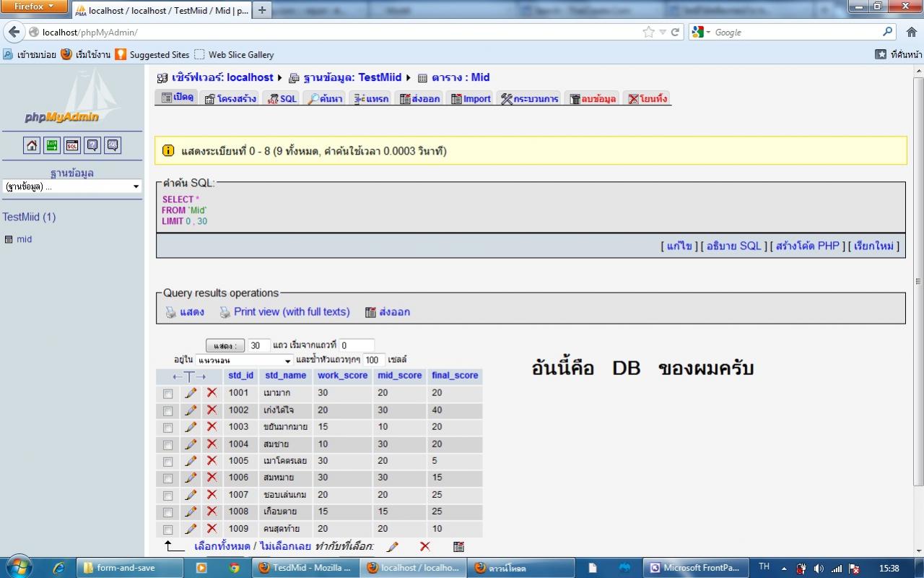Tick checkbox for row 1003
Screen dimensions: 924x578
(x=168, y=428)
